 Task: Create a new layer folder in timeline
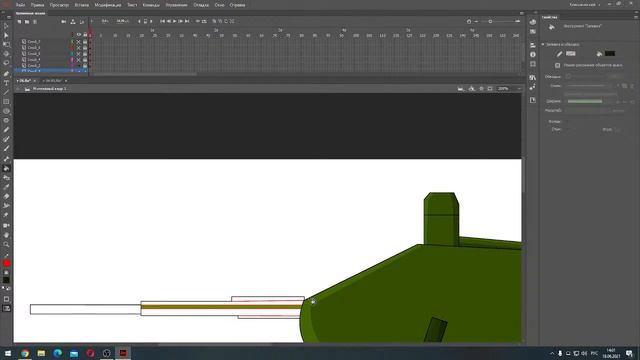click(x=27, y=22)
